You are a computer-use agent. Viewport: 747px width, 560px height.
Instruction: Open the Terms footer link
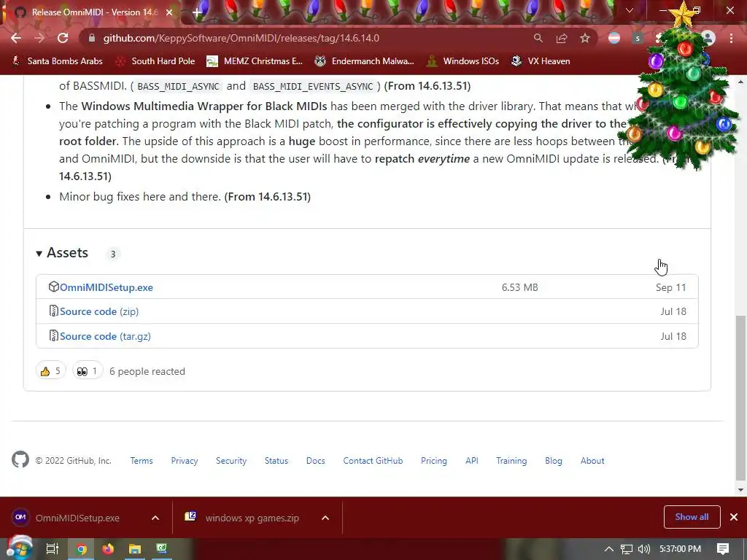(142, 461)
